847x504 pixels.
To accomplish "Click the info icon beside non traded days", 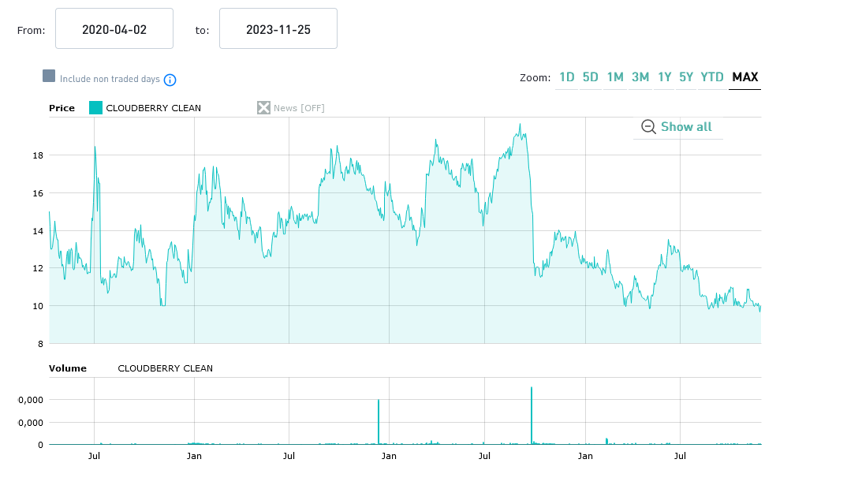I will 170,80.
